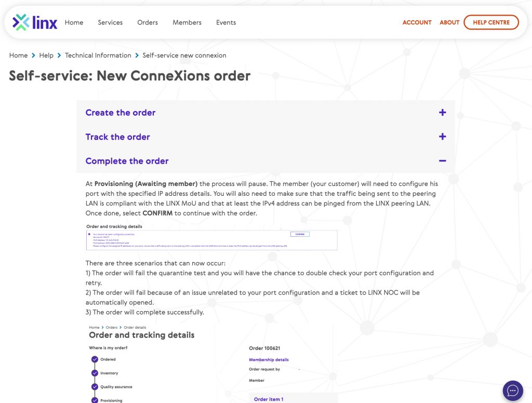Select the Events navigation item
The width and height of the screenshot is (532, 403).
(x=226, y=22)
